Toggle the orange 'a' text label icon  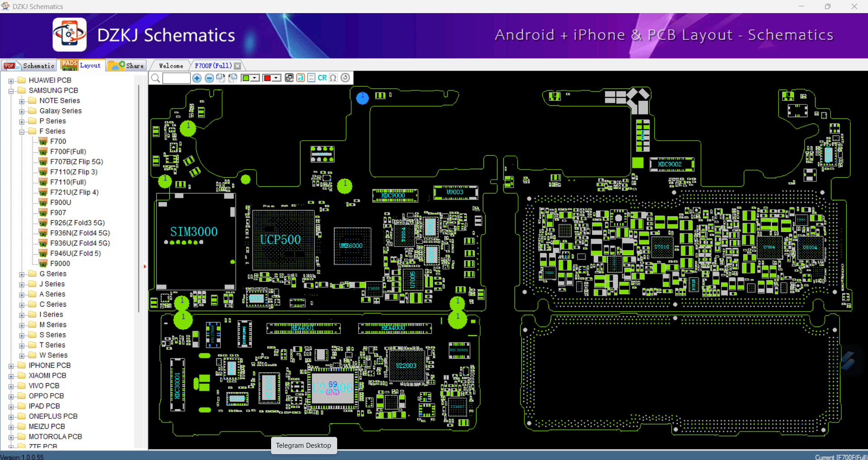coord(300,78)
